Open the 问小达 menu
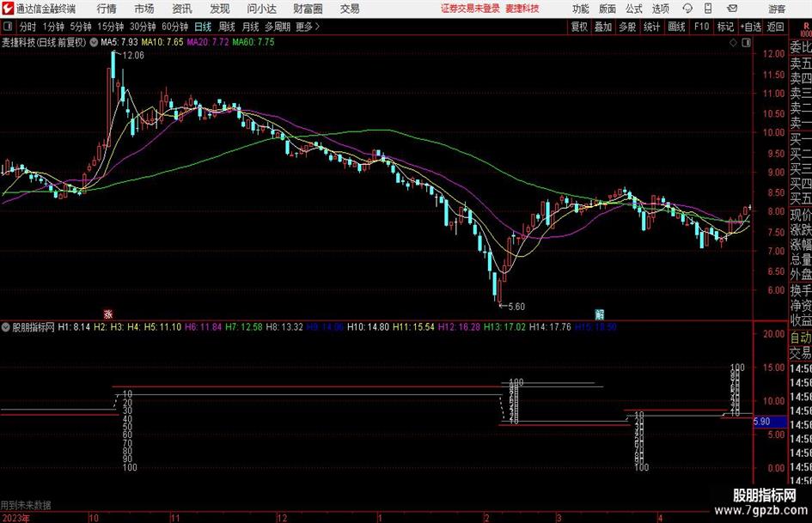Screen dimensions: 812x523 point(261,9)
